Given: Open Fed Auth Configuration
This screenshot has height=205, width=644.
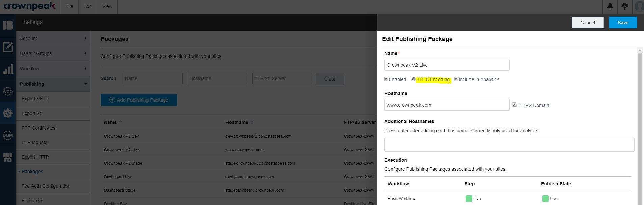Looking at the screenshot, I should 53,186.
